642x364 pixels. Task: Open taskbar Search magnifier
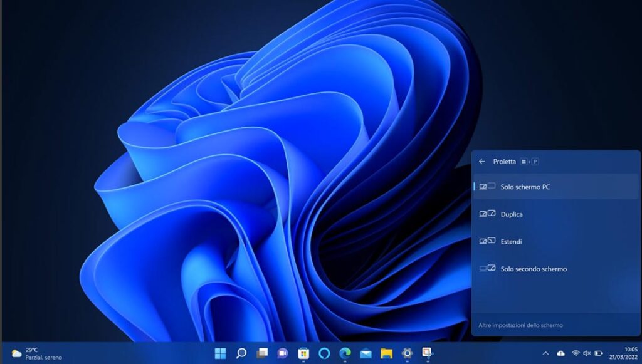pos(241,353)
